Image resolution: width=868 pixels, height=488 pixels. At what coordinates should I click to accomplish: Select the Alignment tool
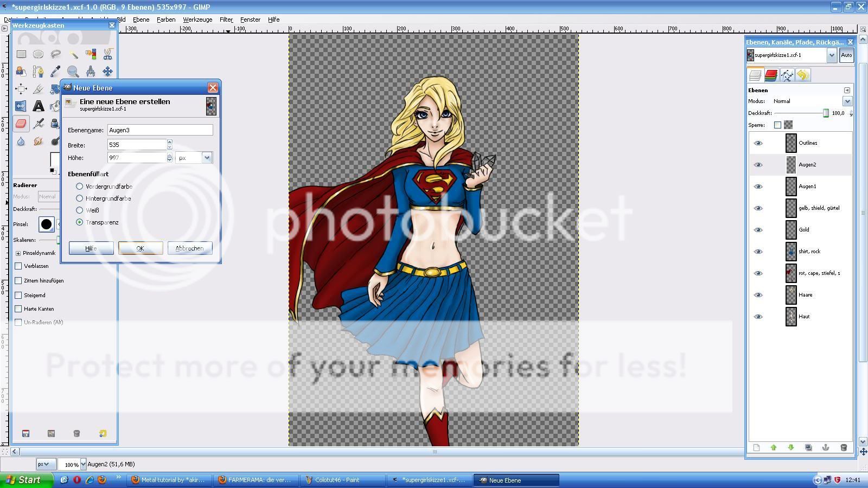[21, 88]
